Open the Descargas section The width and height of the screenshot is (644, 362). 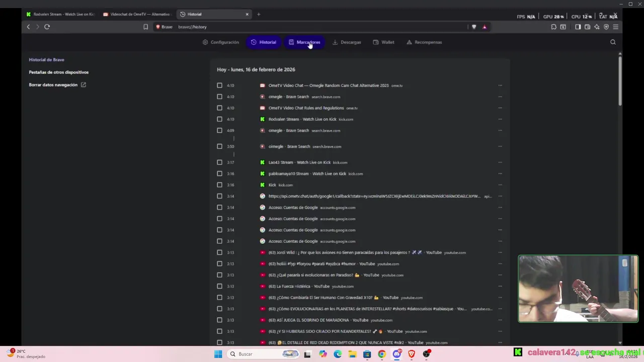pyautogui.click(x=347, y=42)
